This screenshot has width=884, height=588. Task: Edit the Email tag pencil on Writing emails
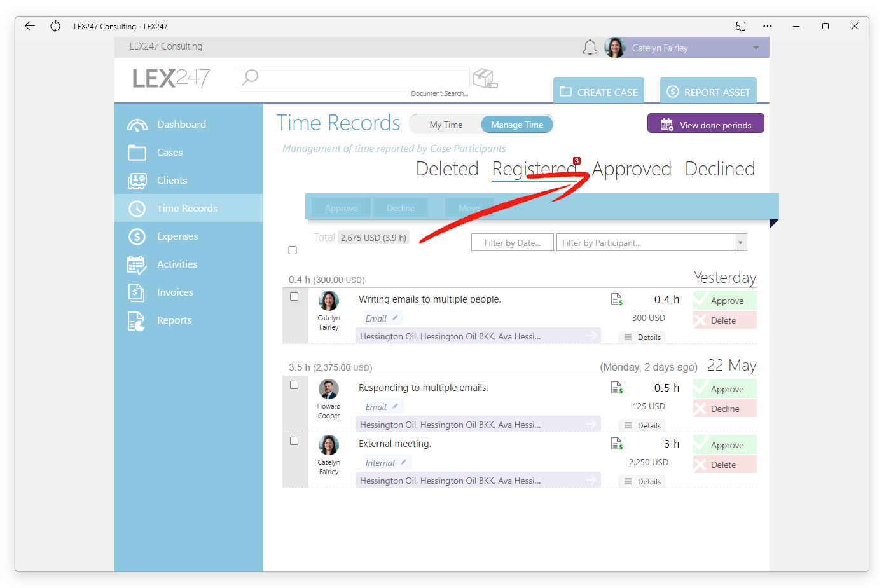[395, 318]
